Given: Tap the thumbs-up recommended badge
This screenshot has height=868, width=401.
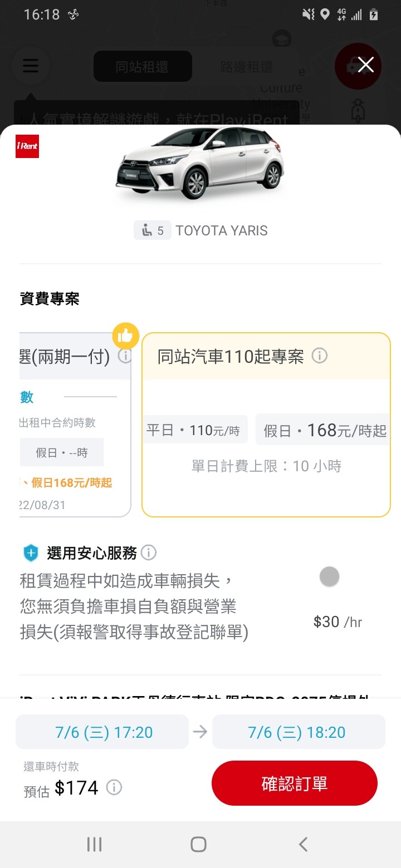Looking at the screenshot, I should coord(125,336).
